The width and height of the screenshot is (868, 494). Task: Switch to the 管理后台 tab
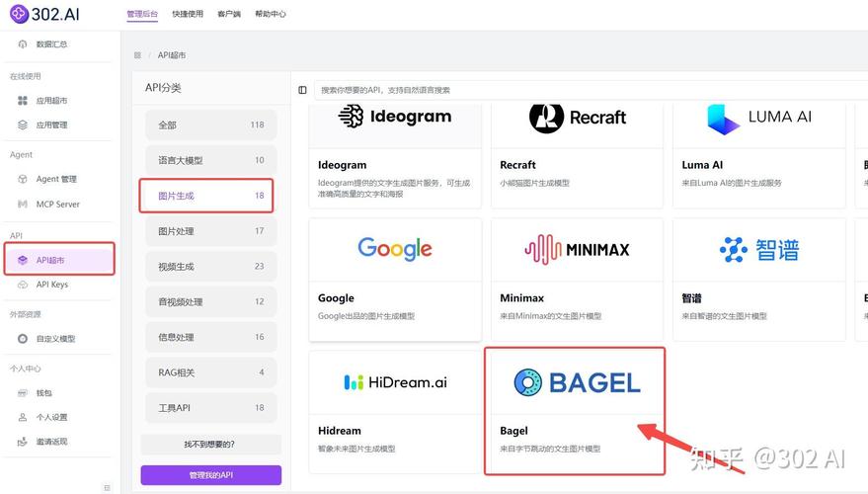[142, 14]
